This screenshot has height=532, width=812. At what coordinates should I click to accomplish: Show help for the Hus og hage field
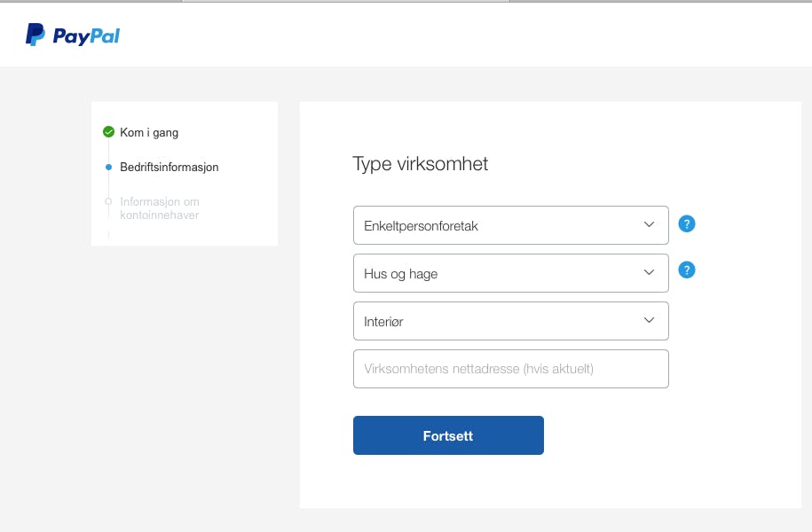tap(687, 270)
